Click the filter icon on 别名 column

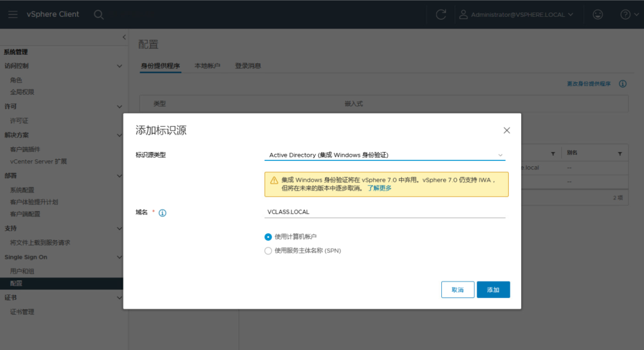(x=620, y=154)
